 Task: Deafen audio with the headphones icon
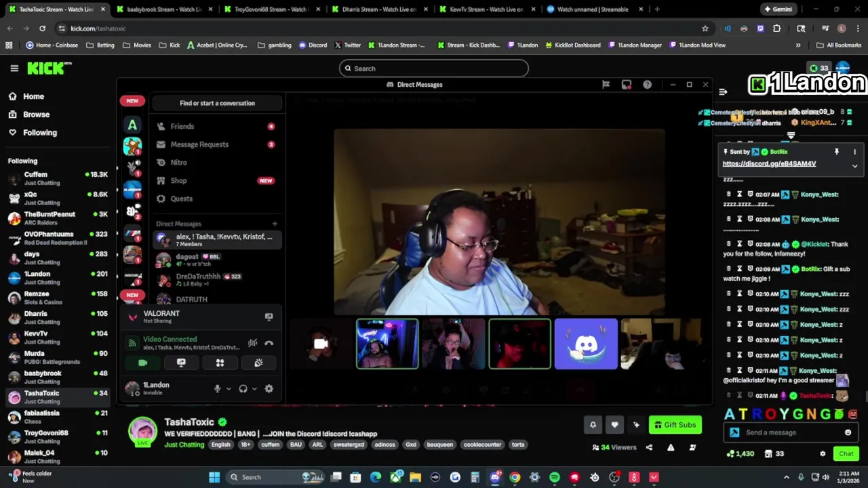pyautogui.click(x=243, y=388)
